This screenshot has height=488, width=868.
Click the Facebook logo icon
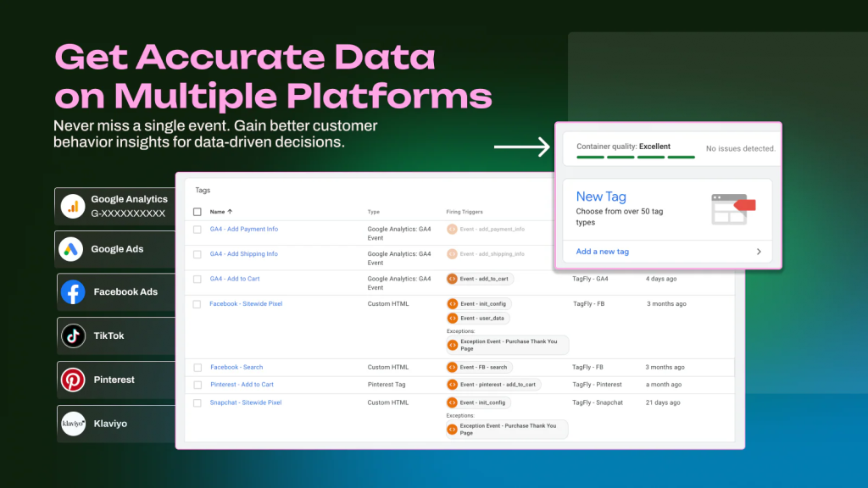click(x=73, y=292)
